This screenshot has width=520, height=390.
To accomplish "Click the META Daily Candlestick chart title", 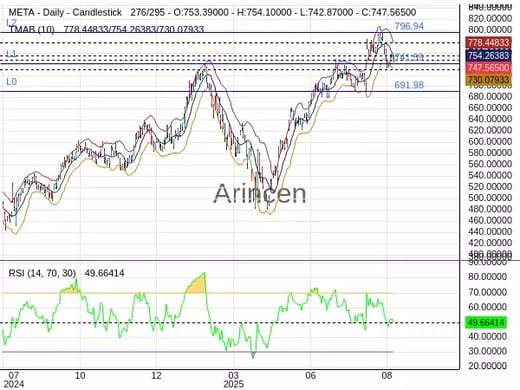I will click(x=65, y=13).
